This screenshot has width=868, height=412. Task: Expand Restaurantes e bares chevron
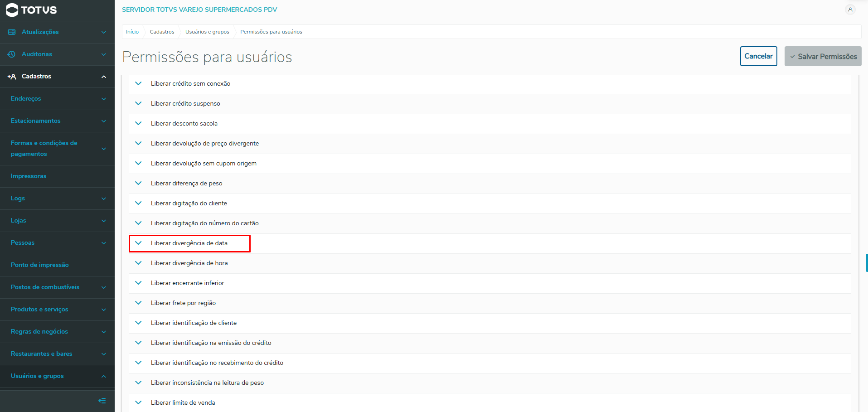click(104, 354)
